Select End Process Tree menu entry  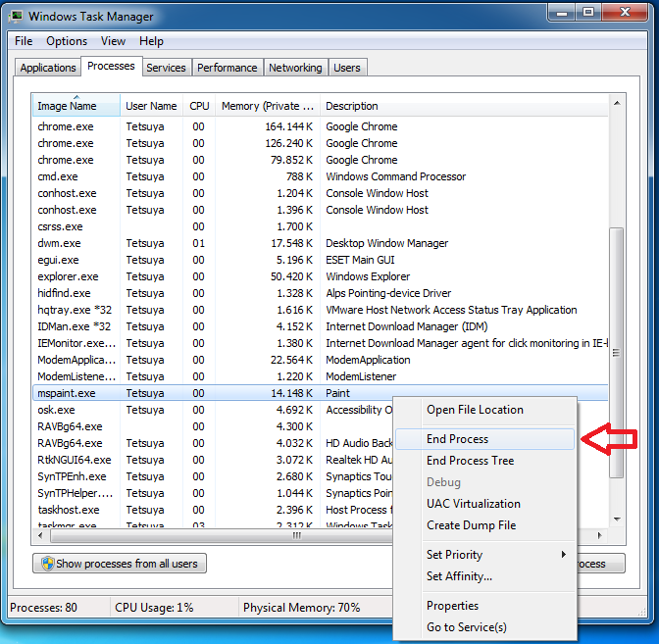tap(484, 461)
